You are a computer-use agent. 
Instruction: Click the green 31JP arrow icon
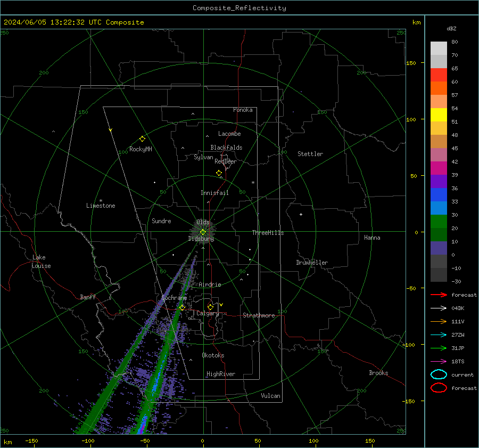click(439, 348)
